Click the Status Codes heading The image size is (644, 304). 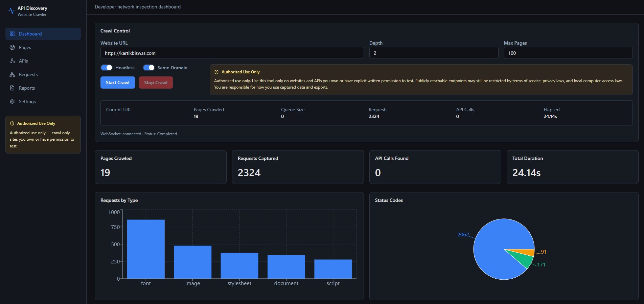[x=389, y=200]
